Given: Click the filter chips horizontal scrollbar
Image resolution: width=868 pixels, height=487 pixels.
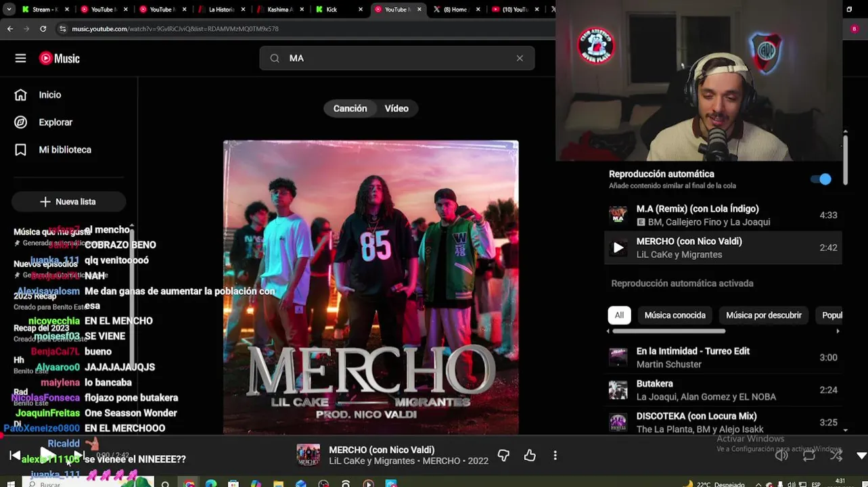Looking at the screenshot, I should click(668, 331).
